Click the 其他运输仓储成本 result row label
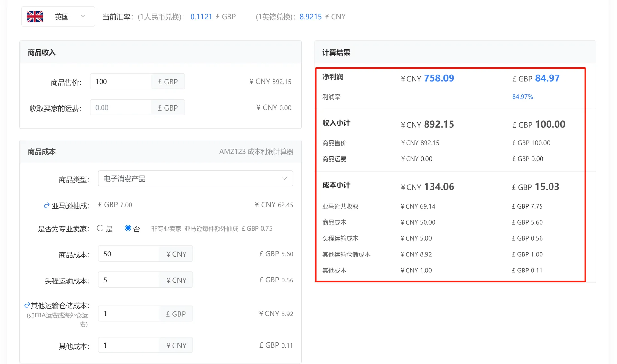This screenshot has height=364, width=617. 346,254
